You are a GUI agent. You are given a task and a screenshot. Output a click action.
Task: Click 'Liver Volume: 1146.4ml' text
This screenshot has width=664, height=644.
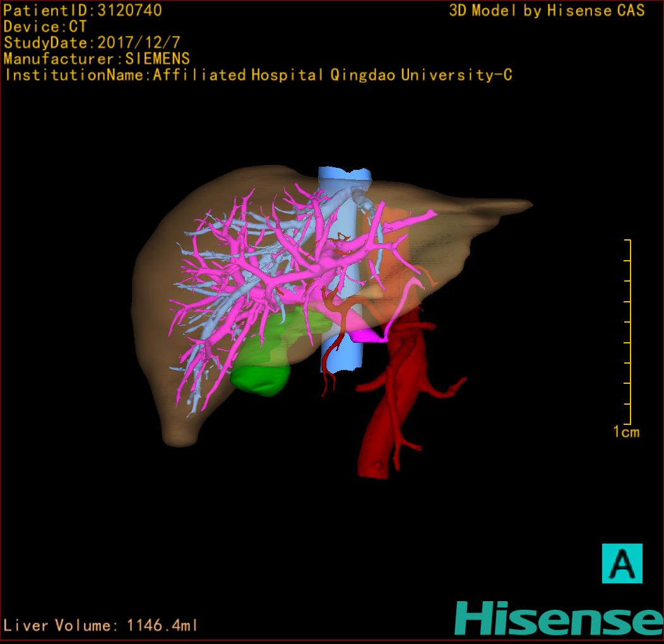100,625
